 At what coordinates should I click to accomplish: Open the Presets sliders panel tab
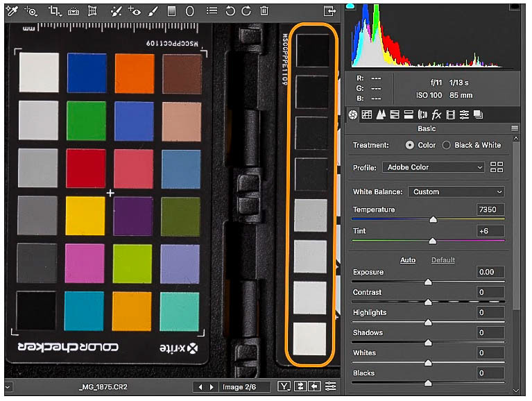464,115
